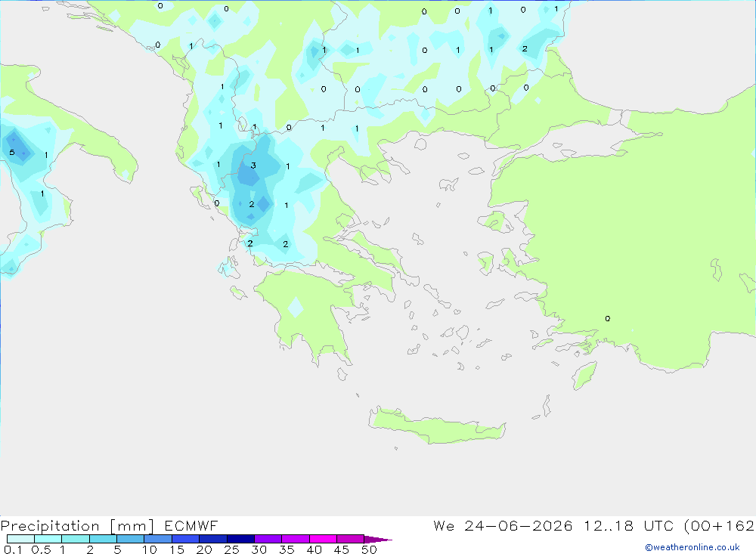Click the '0.1' legend scale label
Image resolution: width=756 pixels, height=554 pixels.
pyautogui.click(x=13, y=549)
